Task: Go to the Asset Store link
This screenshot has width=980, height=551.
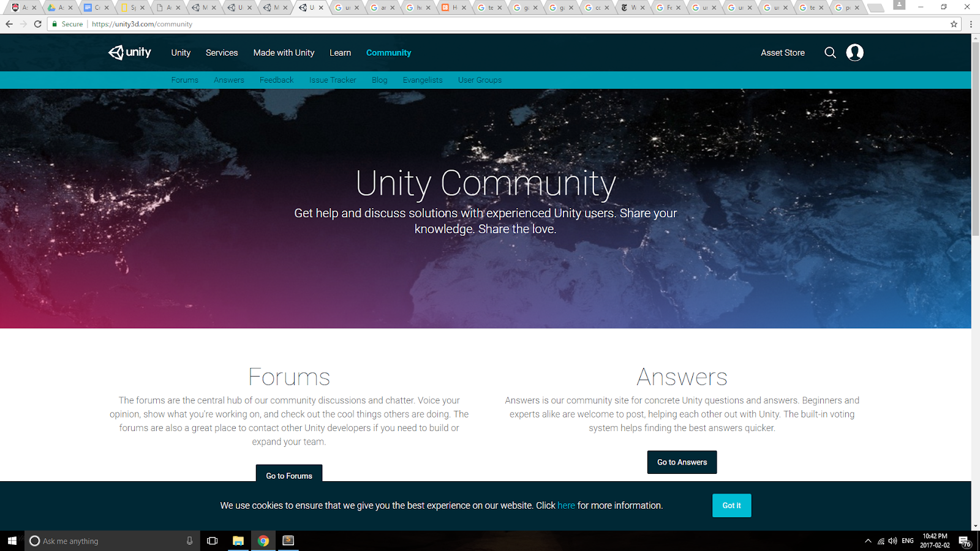Action: [783, 53]
